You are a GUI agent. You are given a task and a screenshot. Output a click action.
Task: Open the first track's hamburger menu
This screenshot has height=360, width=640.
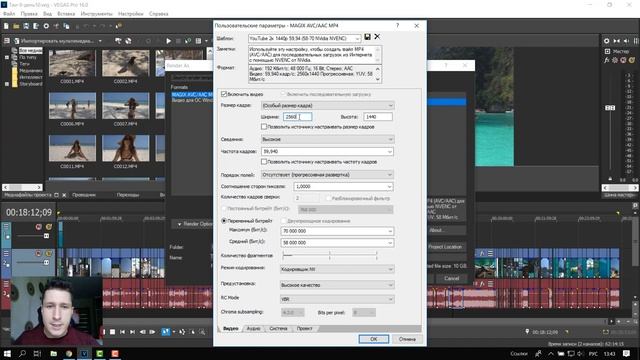tap(6, 226)
